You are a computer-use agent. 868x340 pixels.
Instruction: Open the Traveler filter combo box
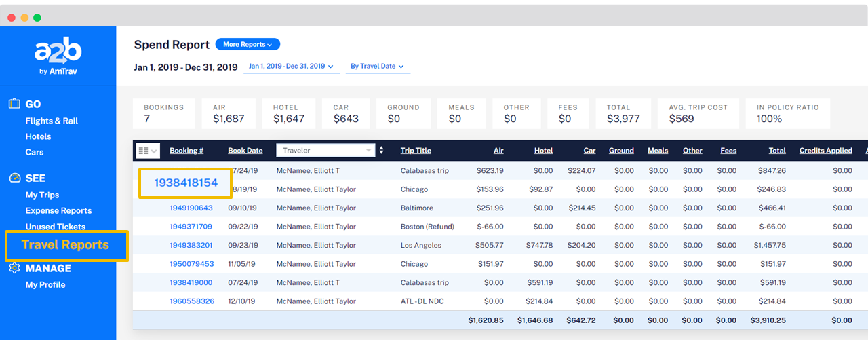click(326, 151)
